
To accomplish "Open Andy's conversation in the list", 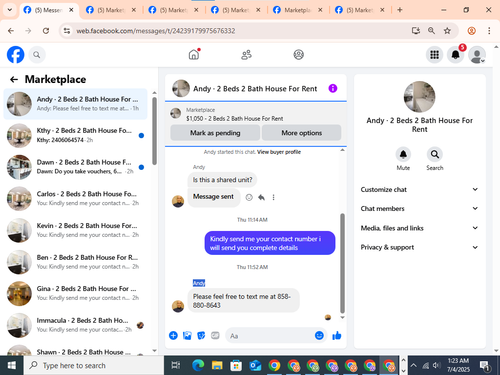I will click(75, 104).
